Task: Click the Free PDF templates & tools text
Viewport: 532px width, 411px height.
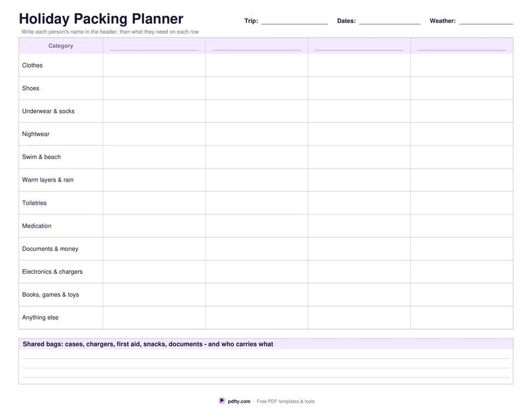Action: pos(286,401)
